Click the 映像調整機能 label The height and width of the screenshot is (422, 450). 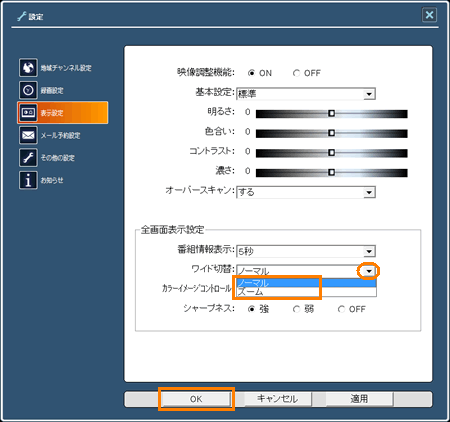tap(206, 73)
